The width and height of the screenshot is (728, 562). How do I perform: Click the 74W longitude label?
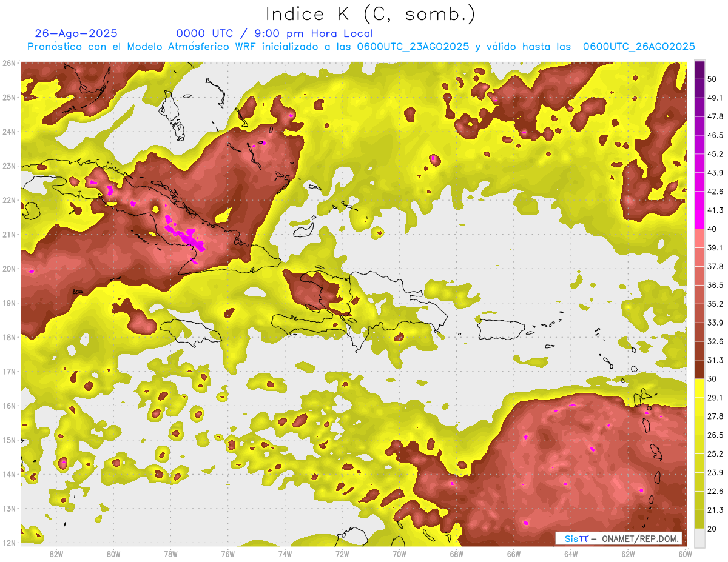tap(285, 554)
